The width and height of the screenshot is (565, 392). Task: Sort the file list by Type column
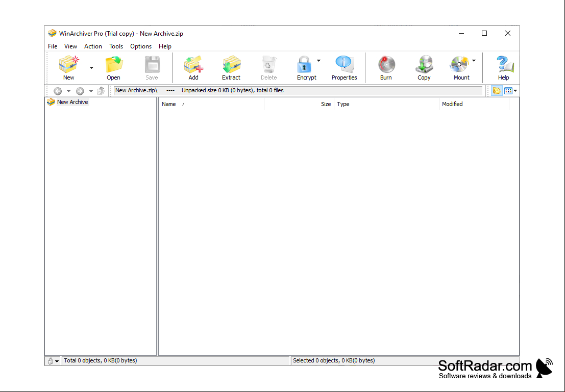click(387, 104)
